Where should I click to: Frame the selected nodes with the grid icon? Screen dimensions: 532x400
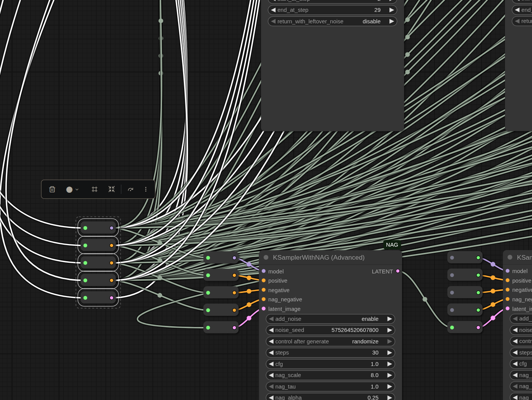[95, 189]
